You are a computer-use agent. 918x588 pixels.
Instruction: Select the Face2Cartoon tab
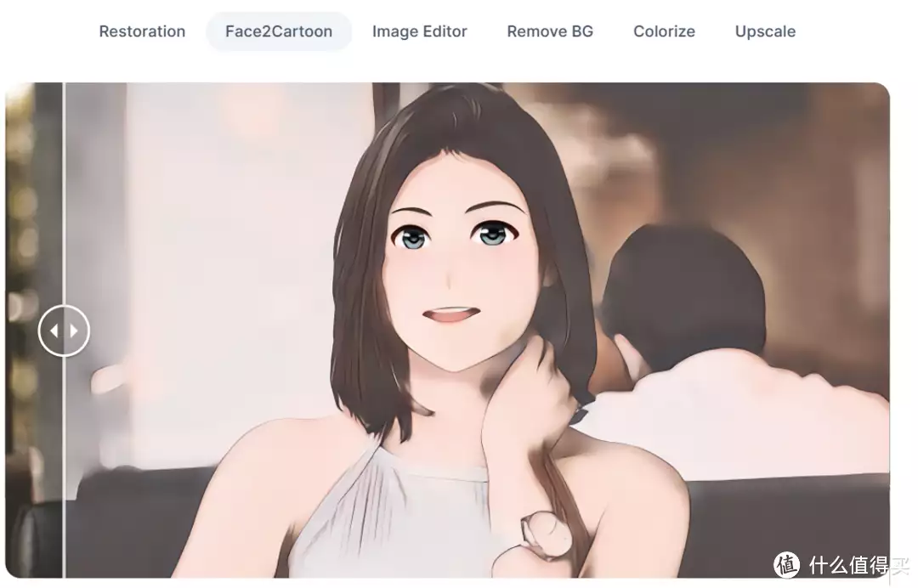tap(279, 31)
